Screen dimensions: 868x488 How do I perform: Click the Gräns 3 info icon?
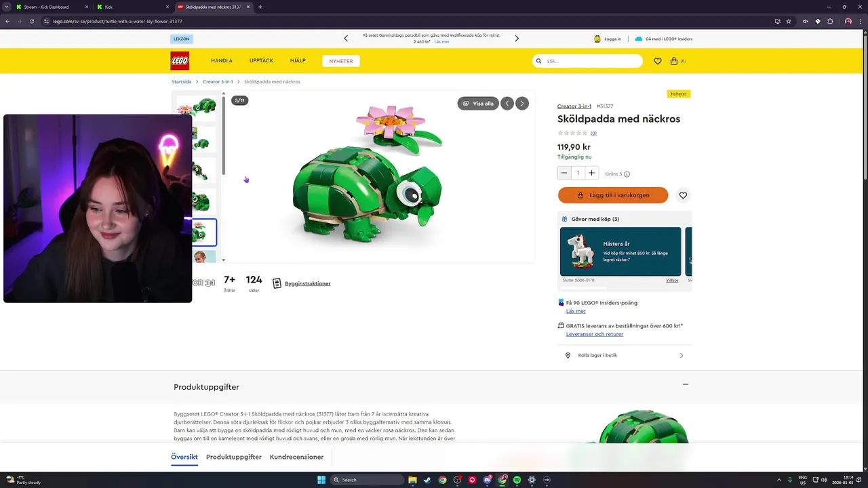click(x=627, y=174)
